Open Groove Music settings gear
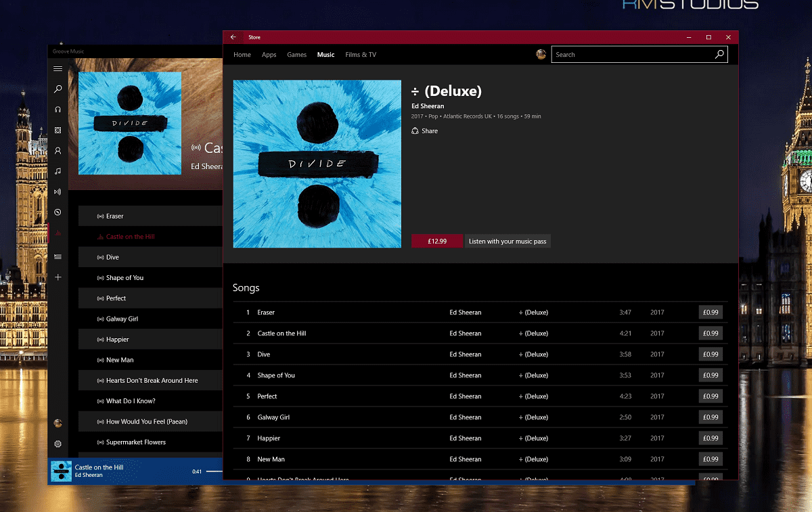 pos(58,444)
